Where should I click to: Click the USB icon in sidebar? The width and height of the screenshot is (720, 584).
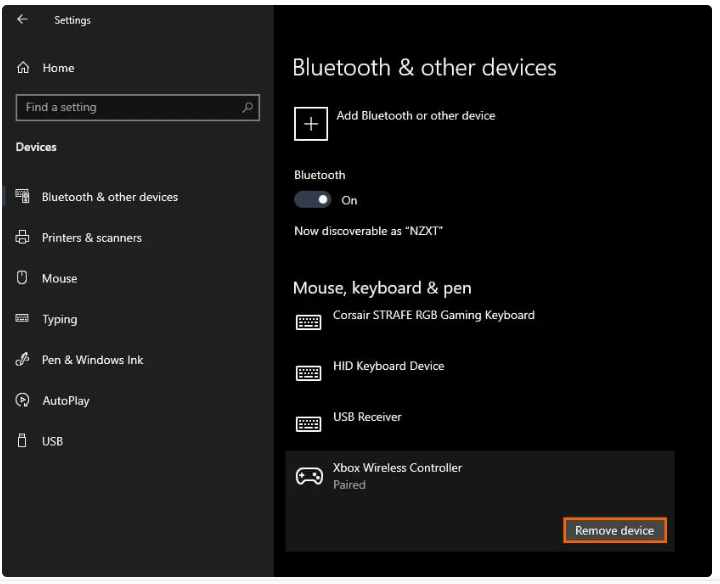pyautogui.click(x=22, y=441)
